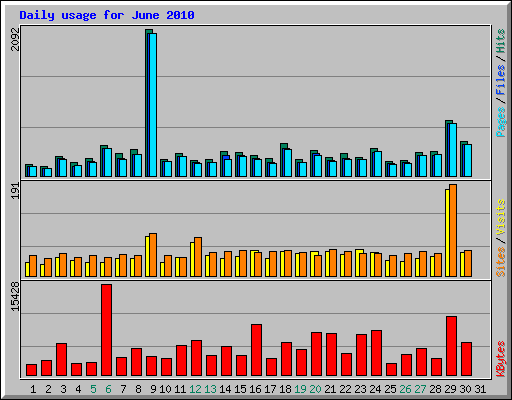The image size is (512, 400).
Task: Click day label 9 on the x-axis
Action: click(153, 389)
